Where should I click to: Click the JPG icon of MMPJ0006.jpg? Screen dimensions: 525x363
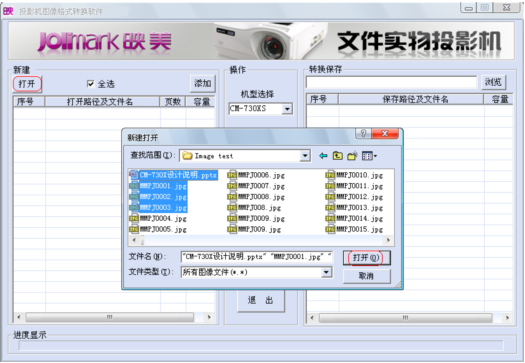point(232,175)
